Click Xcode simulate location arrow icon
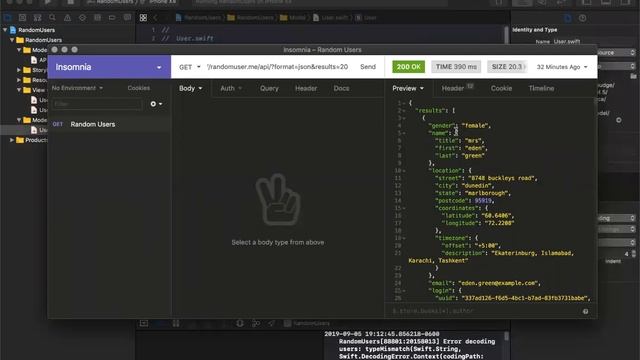 click(271, 323)
